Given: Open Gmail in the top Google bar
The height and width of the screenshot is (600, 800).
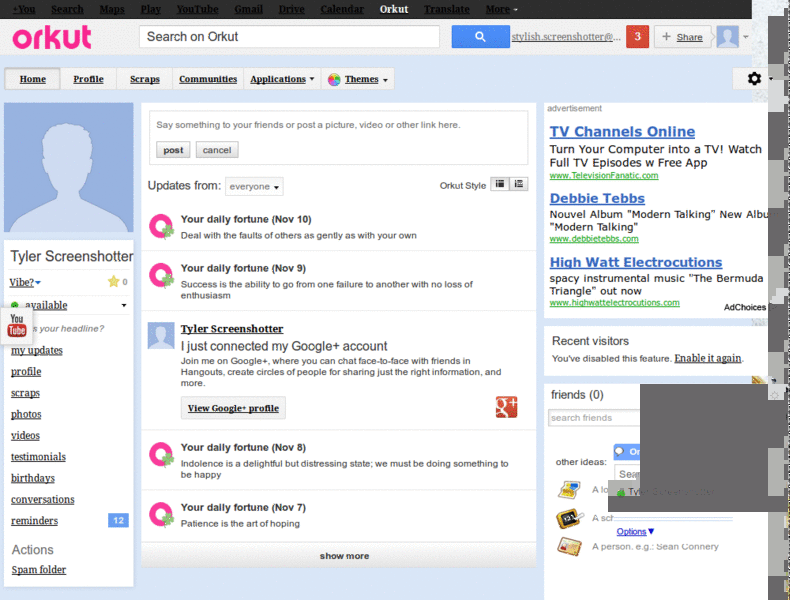Looking at the screenshot, I should (x=248, y=9).
